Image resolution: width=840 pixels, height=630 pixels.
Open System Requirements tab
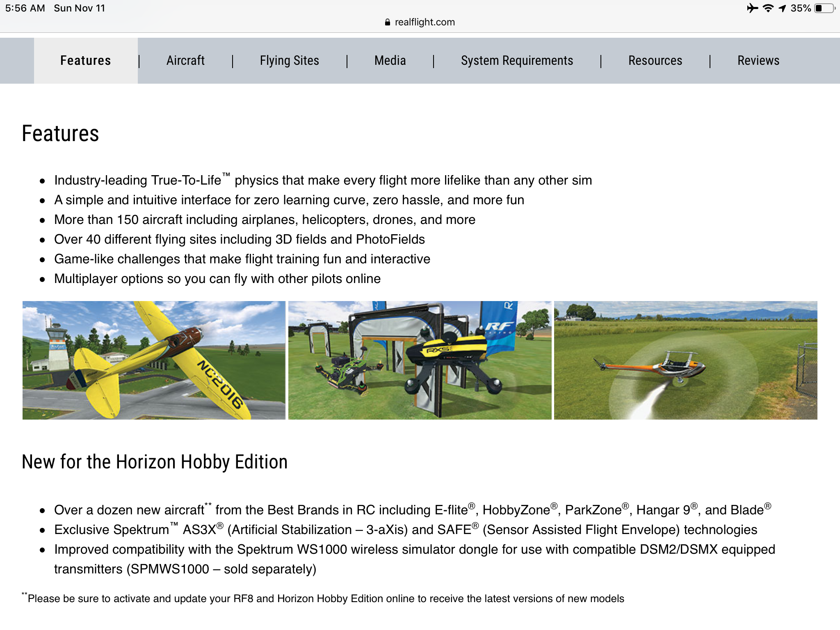[x=517, y=61]
